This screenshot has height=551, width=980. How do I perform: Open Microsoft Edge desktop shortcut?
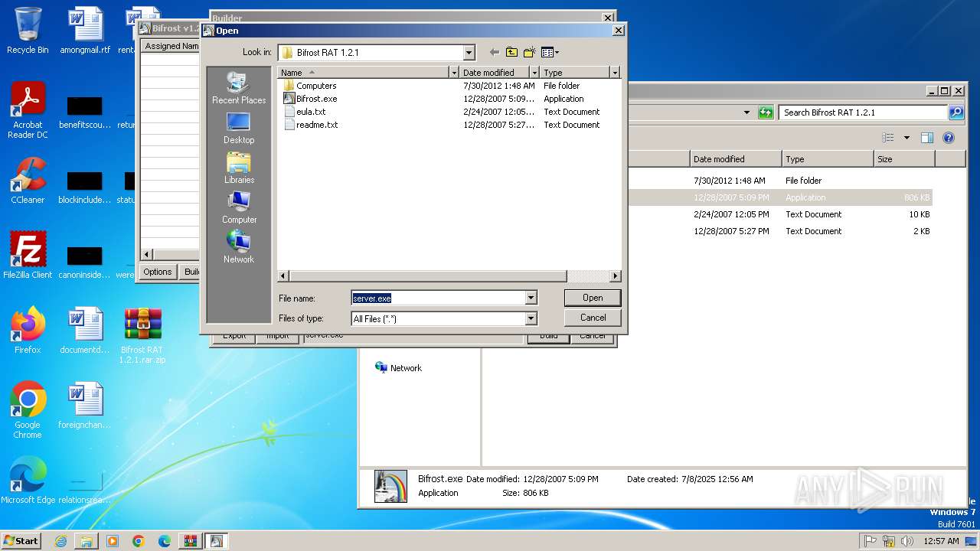(28, 481)
